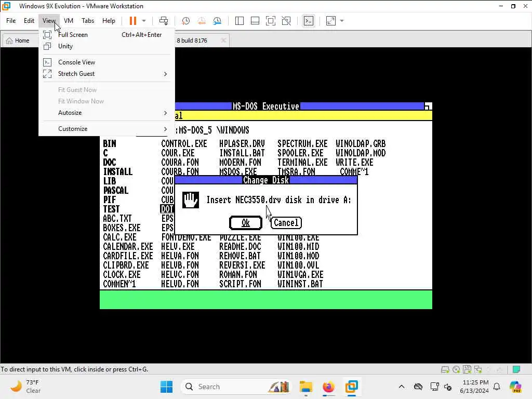
Task: Click the teal message log icon in status bar
Action: [x=516, y=369]
